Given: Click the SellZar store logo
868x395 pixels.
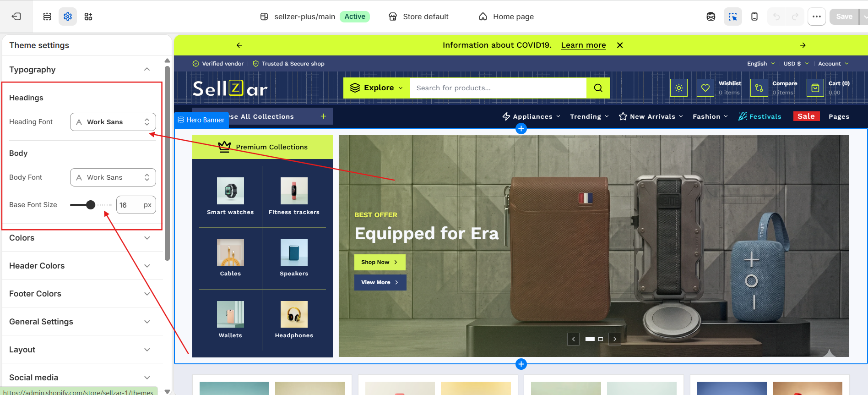Looking at the screenshot, I should (230, 88).
